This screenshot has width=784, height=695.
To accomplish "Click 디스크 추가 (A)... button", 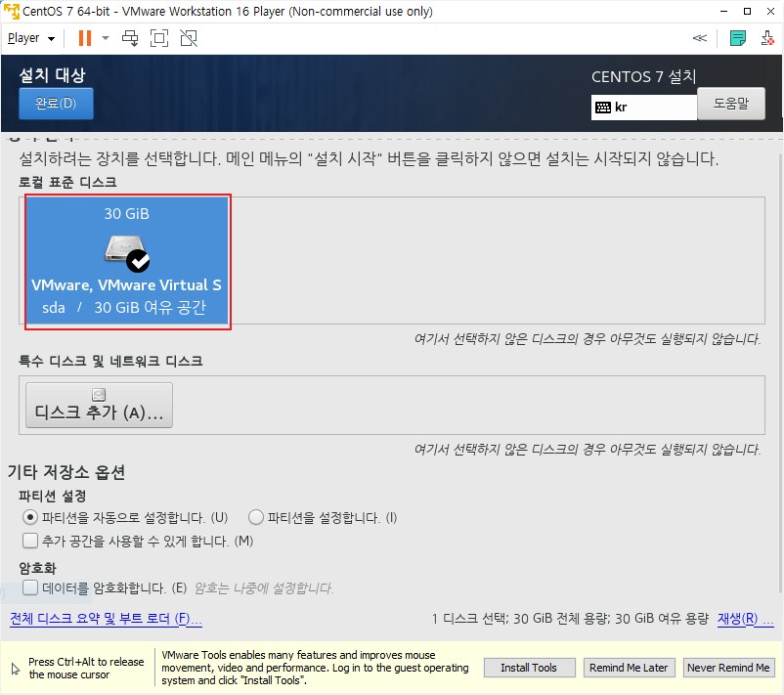I will pos(99,406).
